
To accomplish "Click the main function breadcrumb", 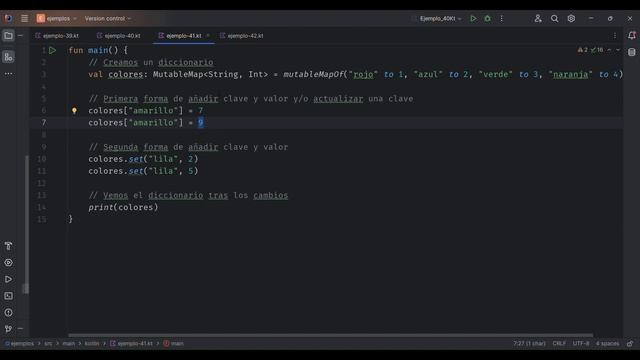I will (x=174, y=343).
